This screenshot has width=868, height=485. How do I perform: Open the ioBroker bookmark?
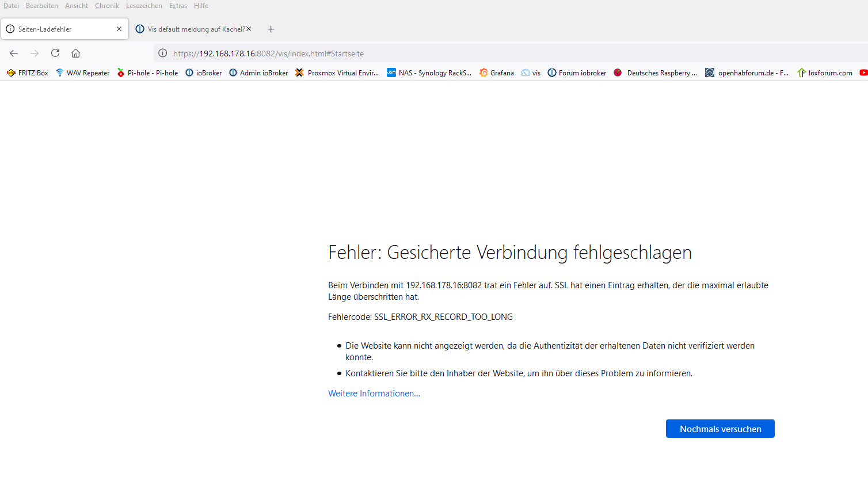click(x=203, y=73)
